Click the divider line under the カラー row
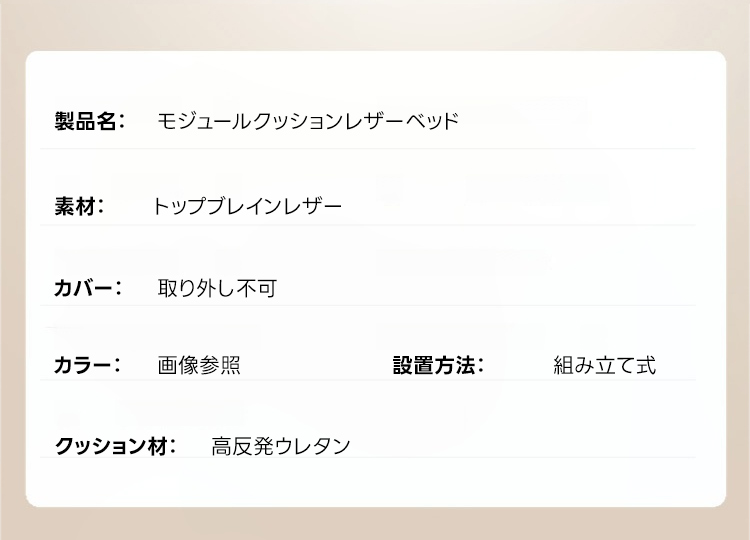The image size is (750, 540). [x=368, y=380]
